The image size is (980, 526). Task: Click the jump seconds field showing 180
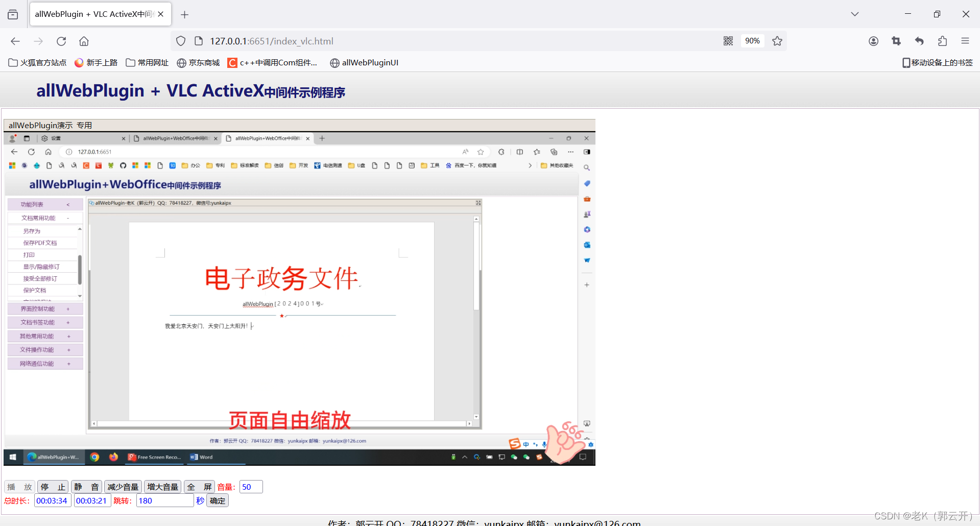click(165, 501)
